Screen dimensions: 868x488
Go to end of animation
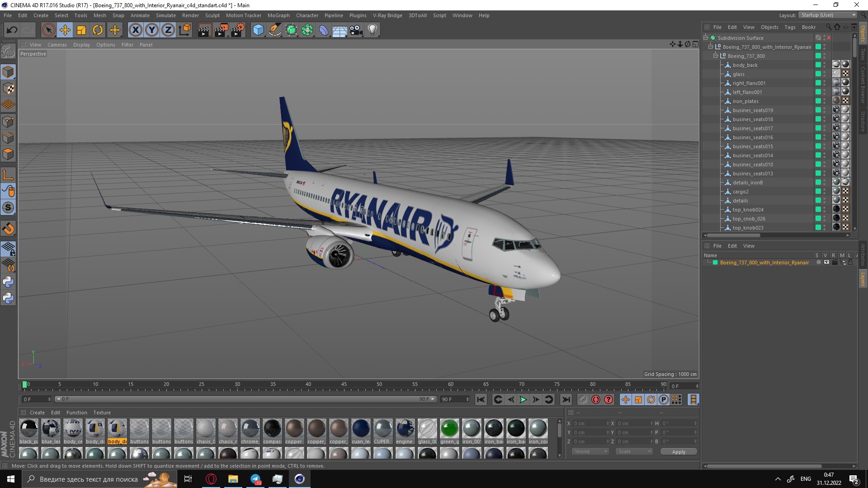[x=566, y=399]
